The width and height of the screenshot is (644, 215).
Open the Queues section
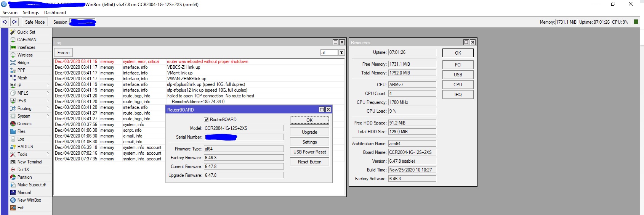[24, 124]
